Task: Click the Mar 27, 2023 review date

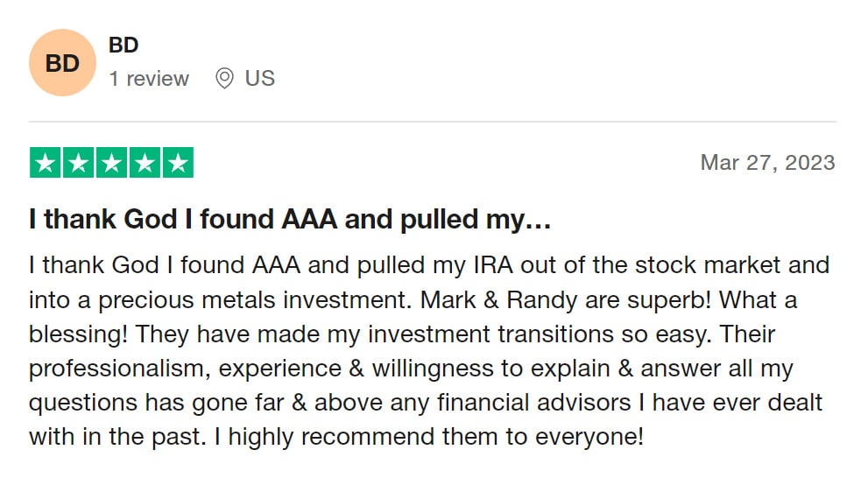Action: pyautogui.click(x=768, y=163)
